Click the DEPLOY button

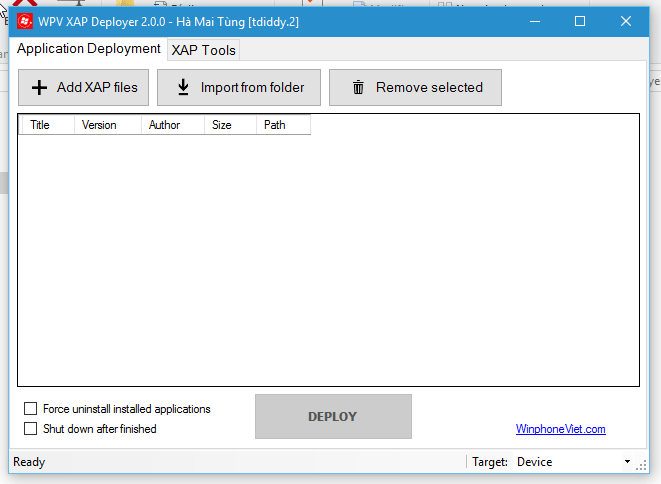(x=333, y=417)
